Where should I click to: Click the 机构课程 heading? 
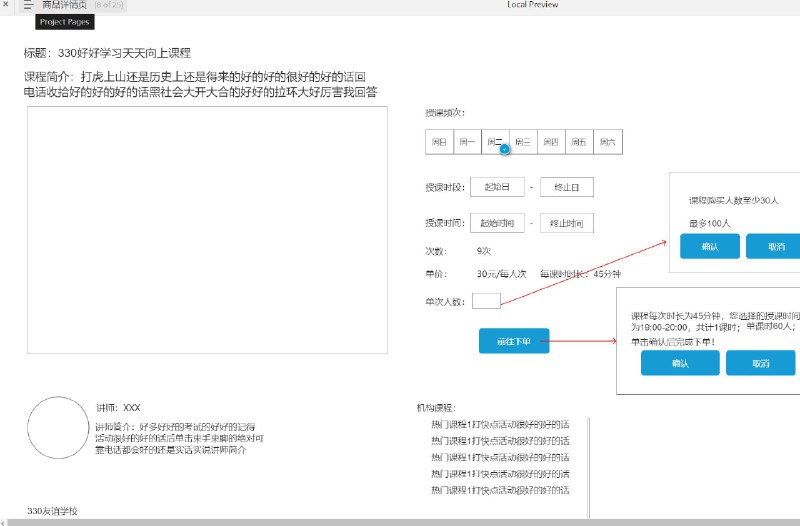(x=436, y=408)
